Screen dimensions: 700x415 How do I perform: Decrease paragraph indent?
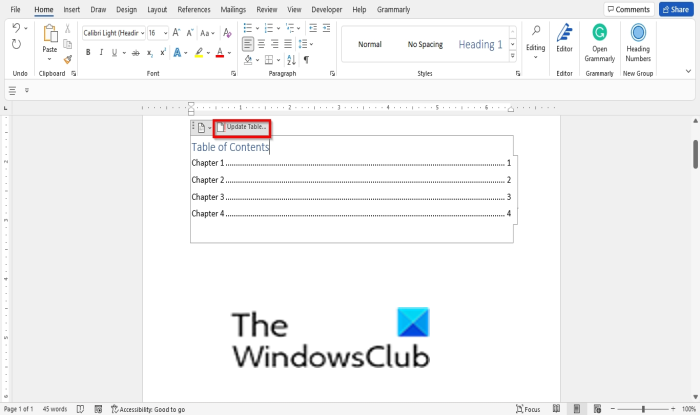(x=313, y=28)
